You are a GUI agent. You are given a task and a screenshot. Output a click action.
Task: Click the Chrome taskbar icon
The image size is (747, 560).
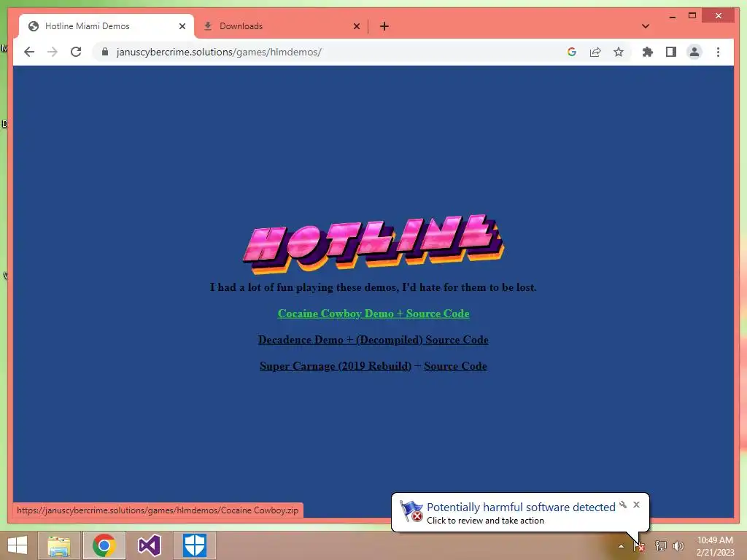tap(104, 545)
